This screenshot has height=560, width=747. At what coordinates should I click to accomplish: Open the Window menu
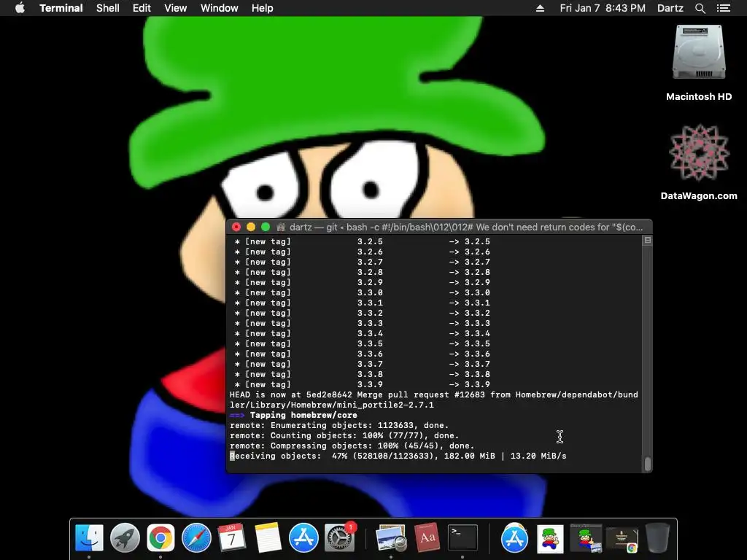pyautogui.click(x=219, y=8)
